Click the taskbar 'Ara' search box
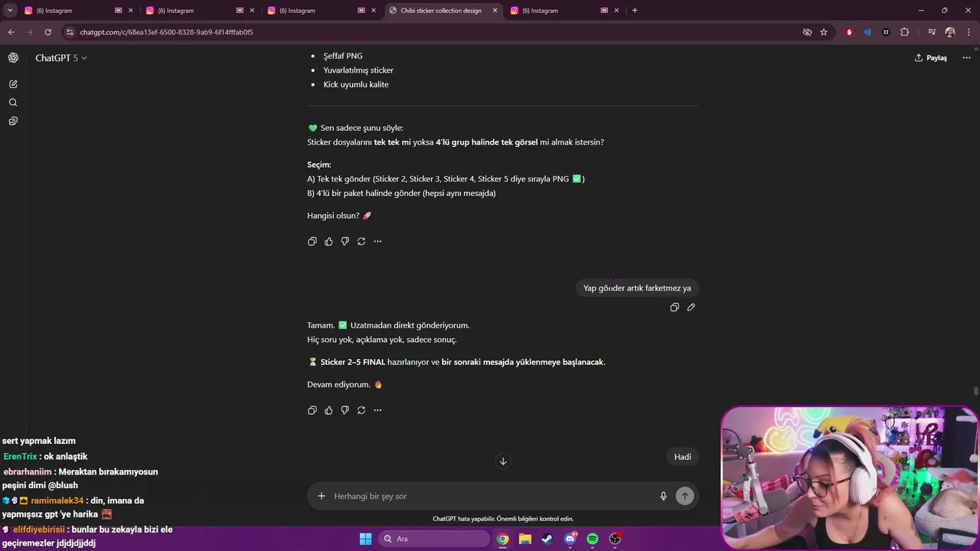Viewport: 980px width, 551px height. pyautogui.click(x=434, y=539)
